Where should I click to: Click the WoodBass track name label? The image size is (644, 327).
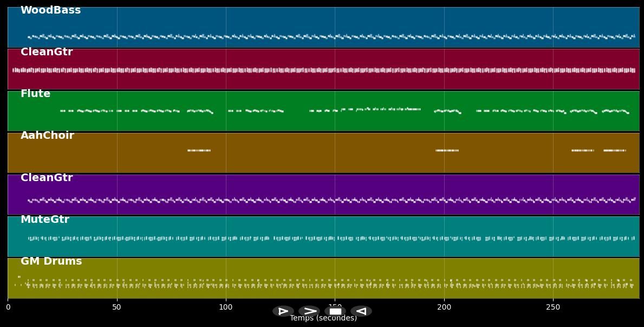point(50,9)
